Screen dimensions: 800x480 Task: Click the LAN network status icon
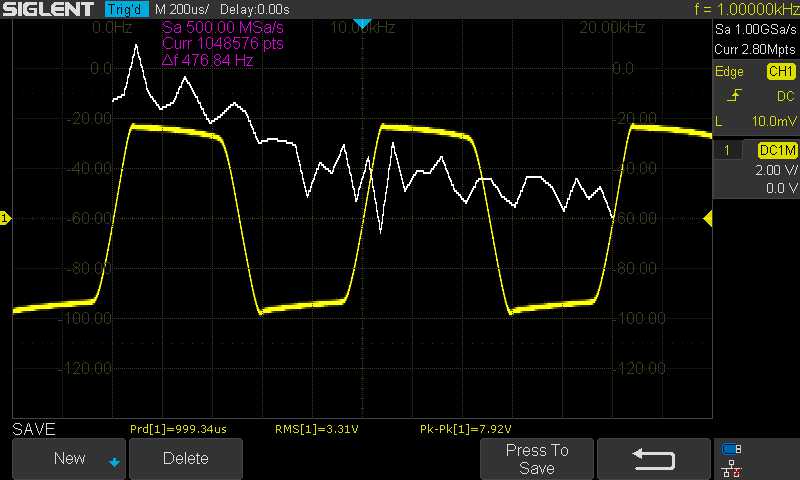(732, 466)
